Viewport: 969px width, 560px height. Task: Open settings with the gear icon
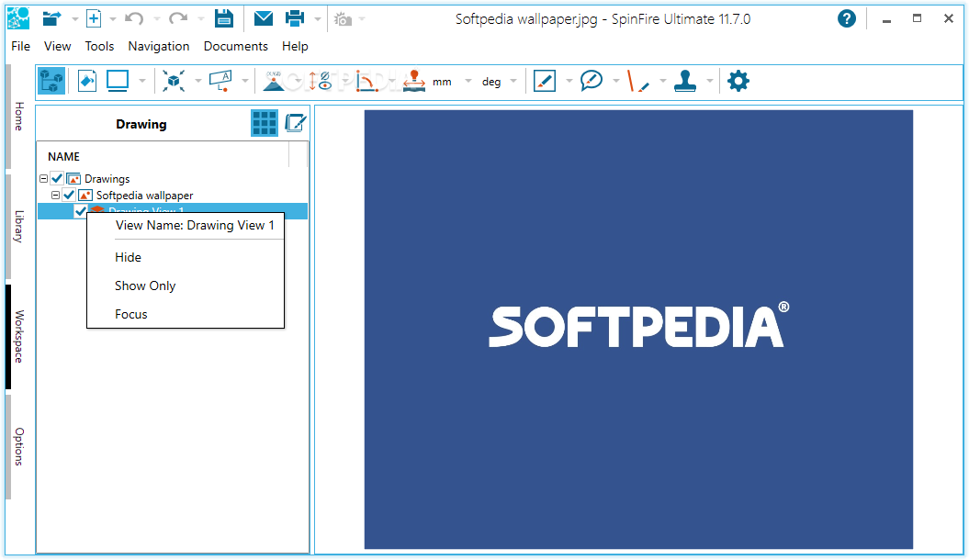pos(738,81)
